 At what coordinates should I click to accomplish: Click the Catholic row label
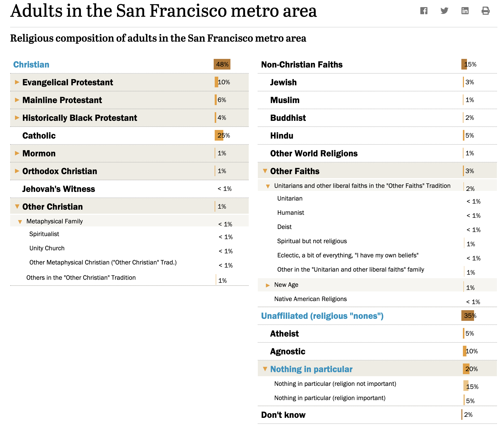39,136
